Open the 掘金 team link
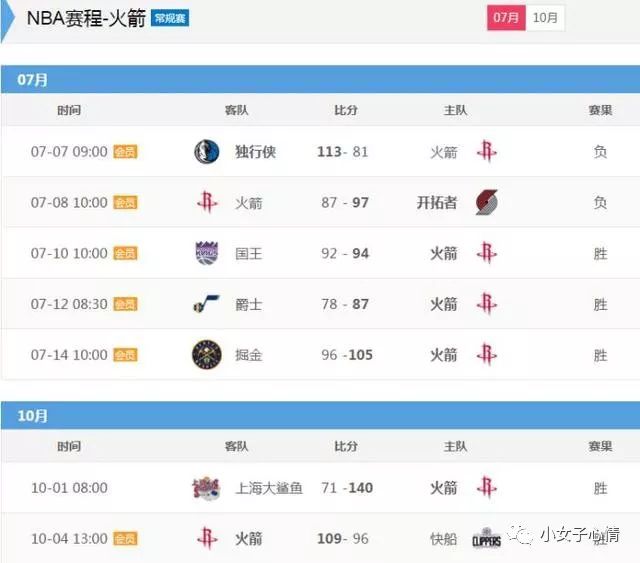This screenshot has width=640, height=563. 249,355
